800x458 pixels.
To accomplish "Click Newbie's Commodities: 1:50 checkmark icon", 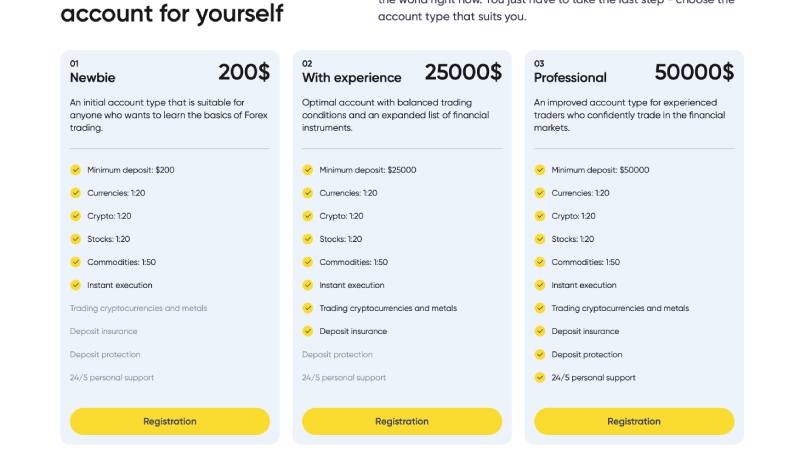I will point(76,262).
